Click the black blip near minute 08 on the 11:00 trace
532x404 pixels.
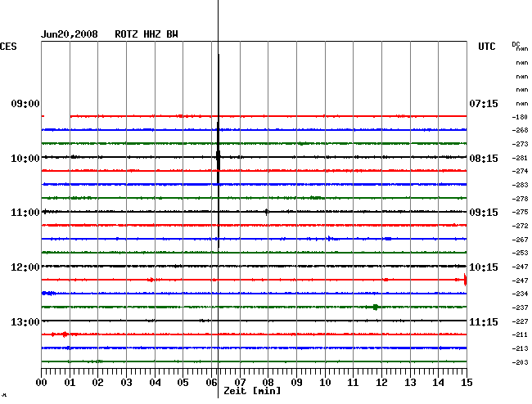pos(267,212)
